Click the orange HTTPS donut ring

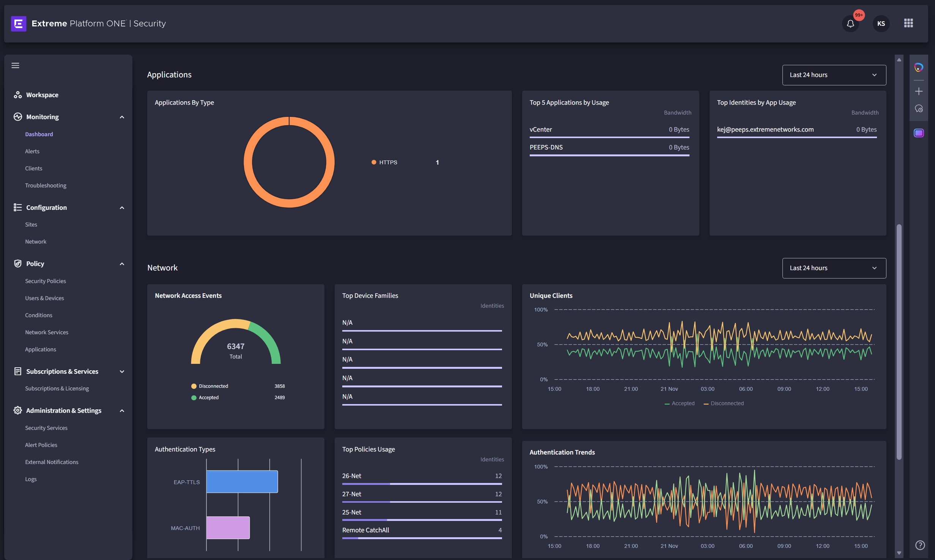(x=247, y=162)
